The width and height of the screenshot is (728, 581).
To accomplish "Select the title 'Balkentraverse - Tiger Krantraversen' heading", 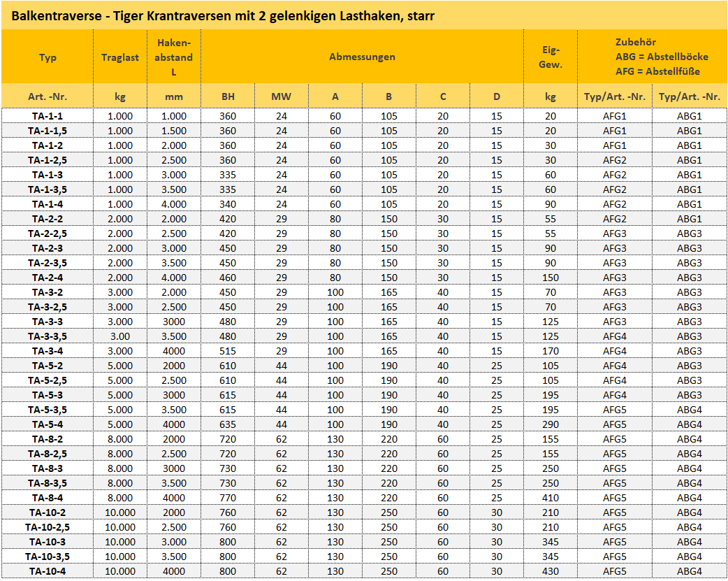I will pos(223,16).
